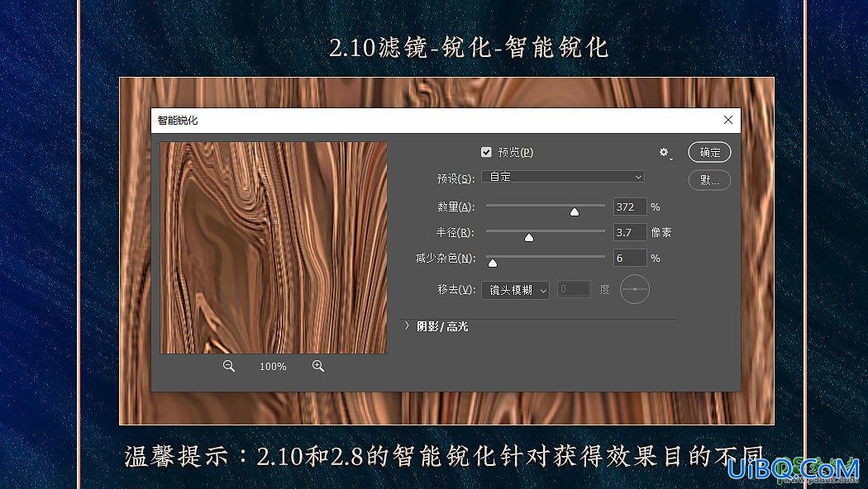Click the angle dial control
868x489 pixels.
tap(634, 289)
